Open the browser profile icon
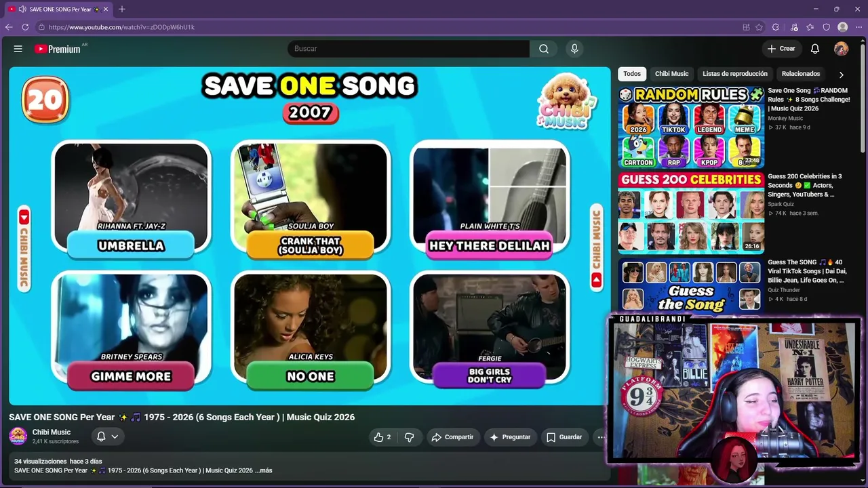Image resolution: width=868 pixels, height=488 pixels. (x=842, y=27)
